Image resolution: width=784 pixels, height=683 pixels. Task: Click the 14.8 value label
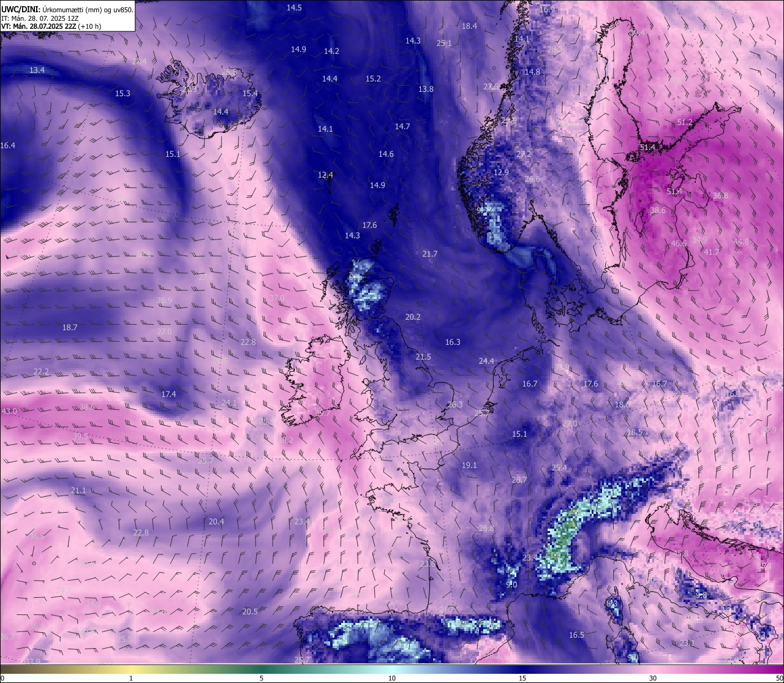tap(532, 72)
